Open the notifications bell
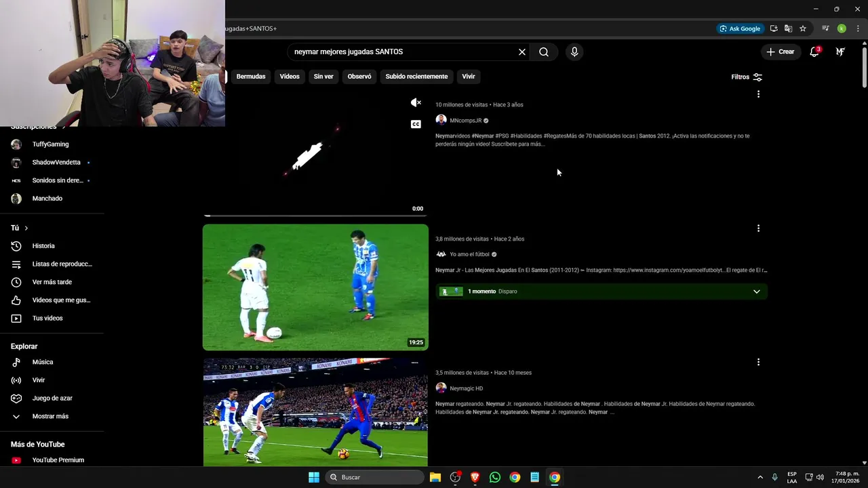868x488 pixels. (x=814, y=52)
